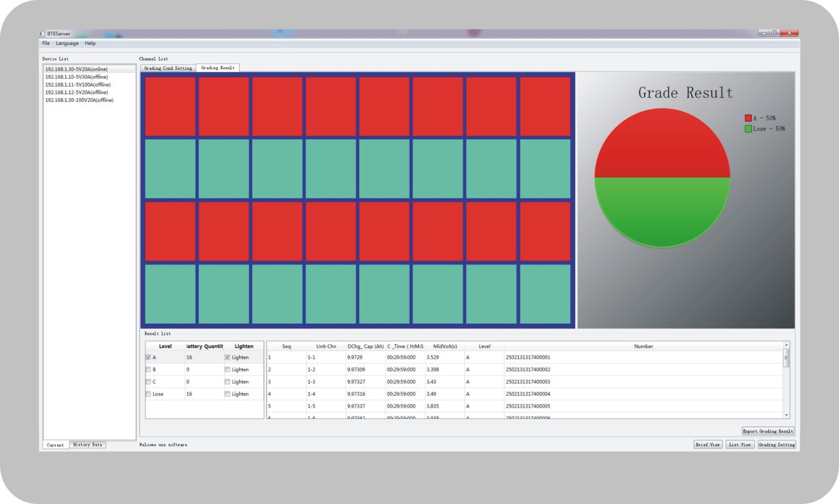
Task: Uncheck the Level A checkbox
Action: [x=148, y=357]
